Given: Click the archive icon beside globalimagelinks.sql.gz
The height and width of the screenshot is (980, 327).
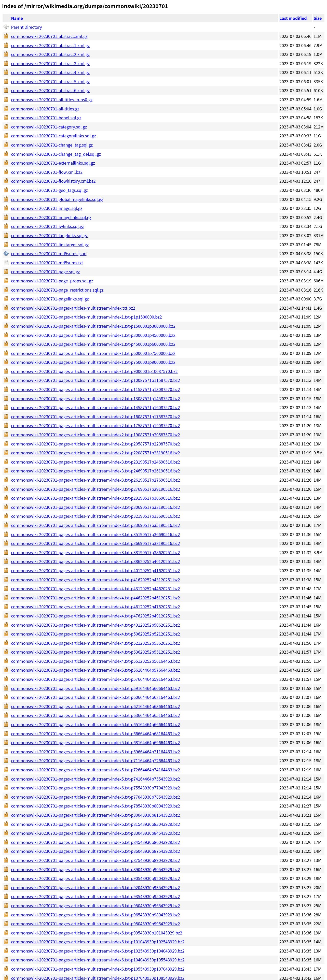Looking at the screenshot, I should pos(6,199).
